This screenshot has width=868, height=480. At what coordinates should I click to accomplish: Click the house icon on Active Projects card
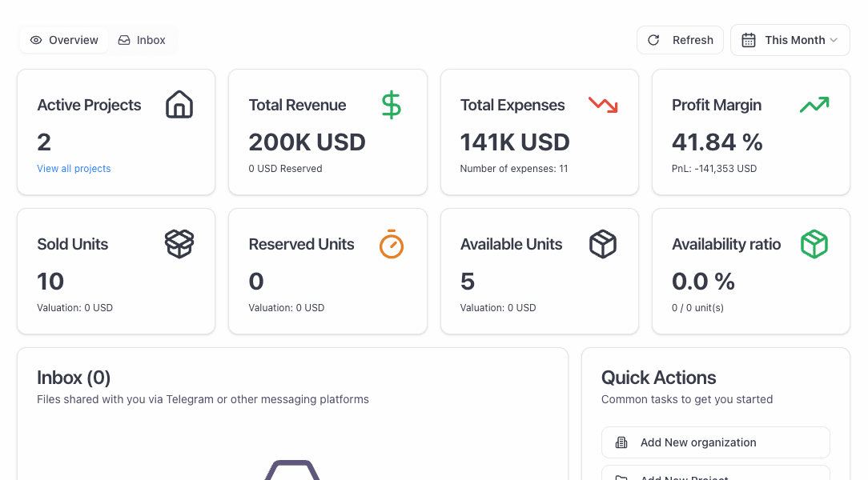click(179, 104)
